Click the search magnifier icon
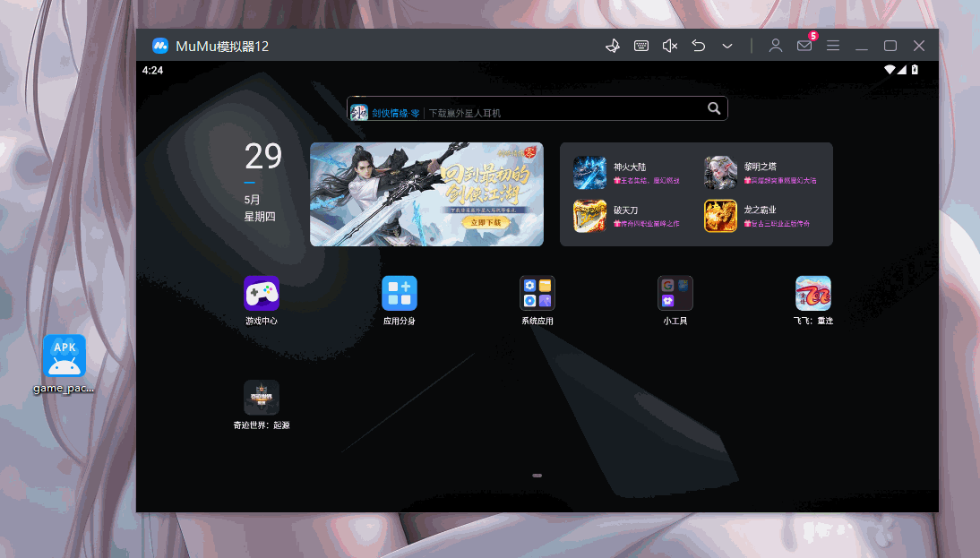Image resolution: width=980 pixels, height=558 pixels. pos(714,108)
